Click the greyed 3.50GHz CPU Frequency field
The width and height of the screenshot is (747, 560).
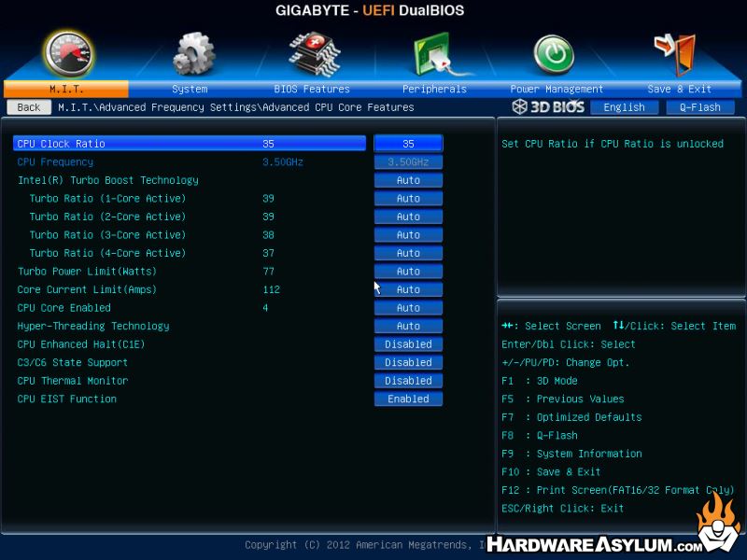point(408,161)
